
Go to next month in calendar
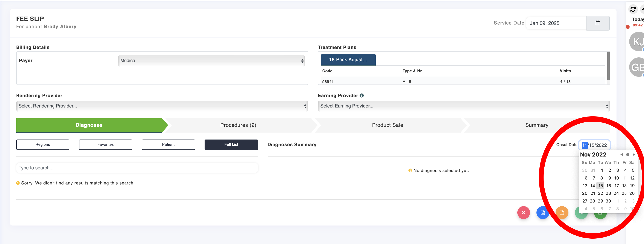(633, 154)
